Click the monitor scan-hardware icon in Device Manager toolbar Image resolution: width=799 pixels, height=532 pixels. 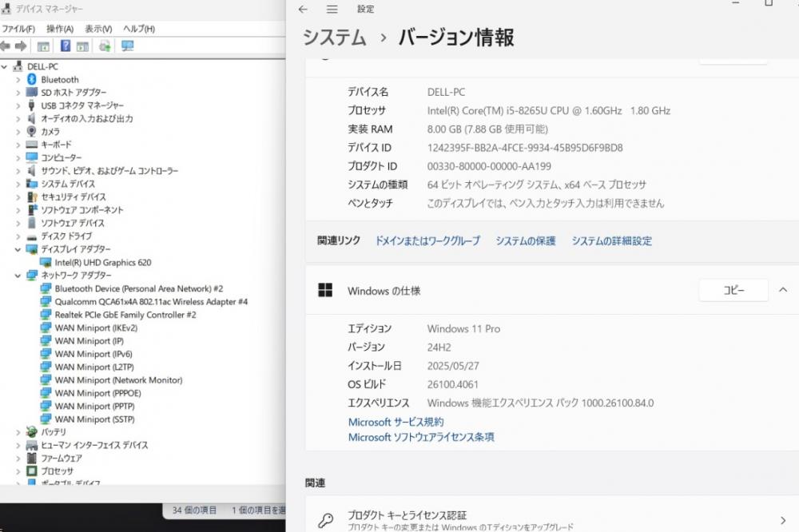pos(127,46)
